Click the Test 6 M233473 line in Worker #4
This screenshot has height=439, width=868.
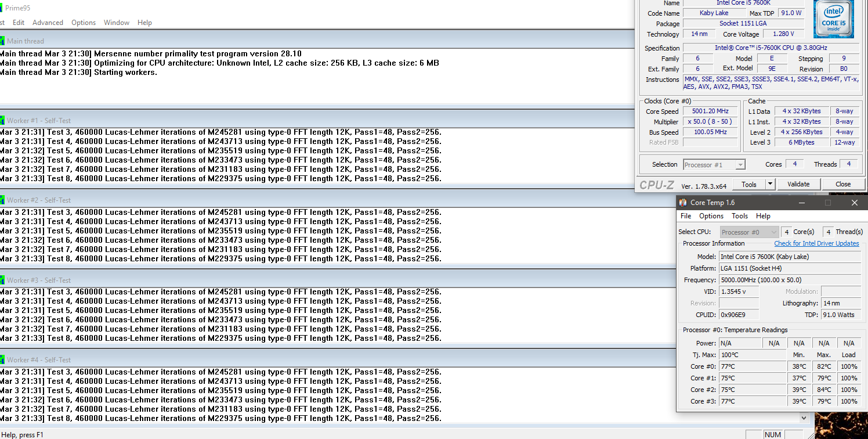click(x=220, y=400)
